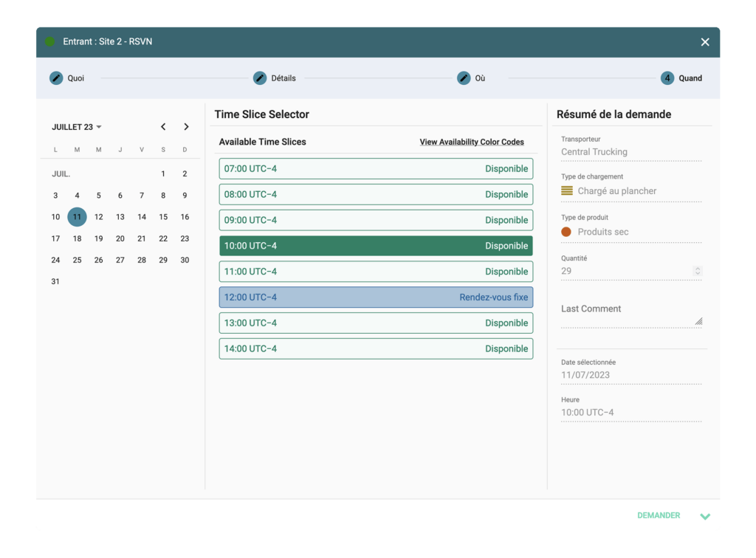Open View Availability Color Codes link

472,142
